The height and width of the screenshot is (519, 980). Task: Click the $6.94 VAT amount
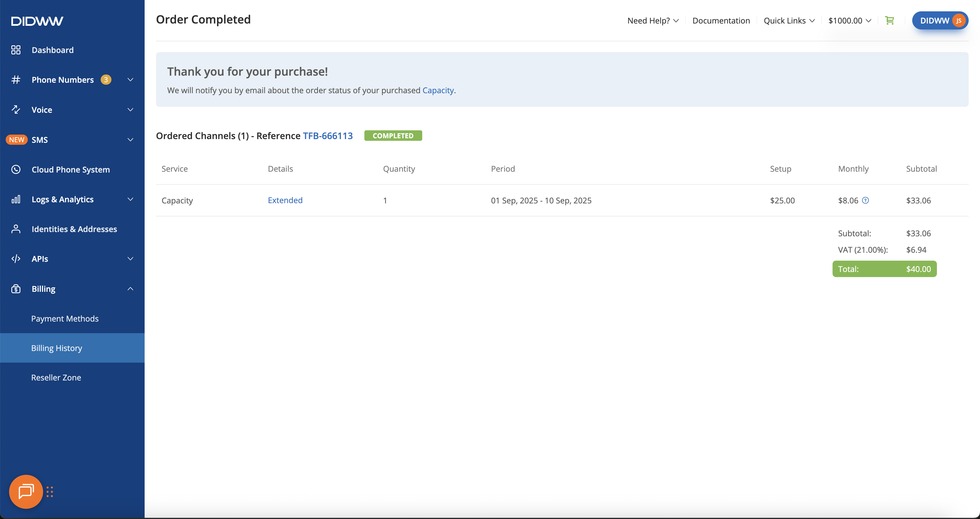[916, 250]
